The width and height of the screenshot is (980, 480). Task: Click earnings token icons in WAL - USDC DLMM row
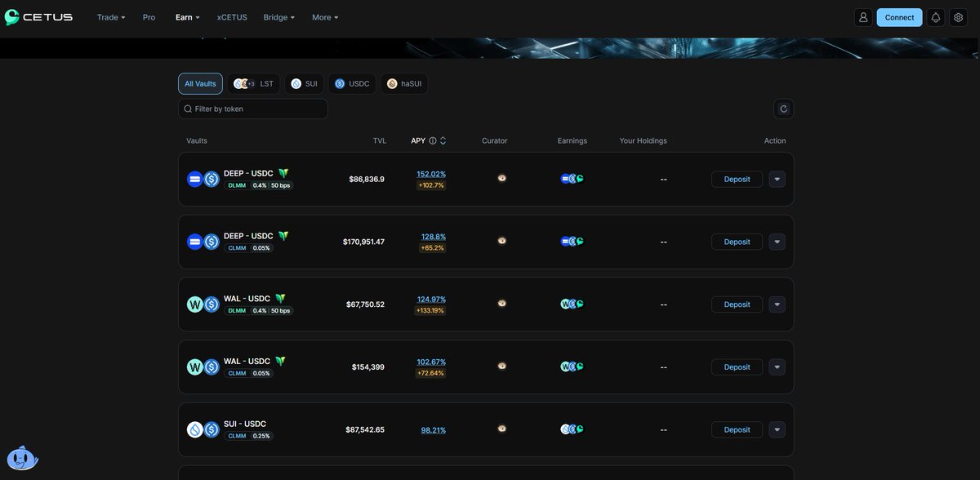pyautogui.click(x=572, y=304)
